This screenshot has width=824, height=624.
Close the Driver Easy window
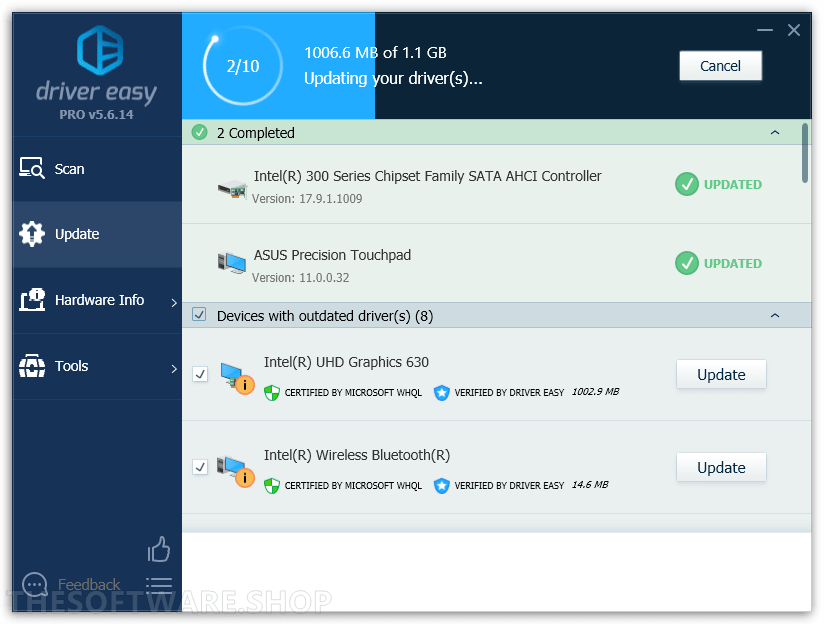(x=794, y=30)
